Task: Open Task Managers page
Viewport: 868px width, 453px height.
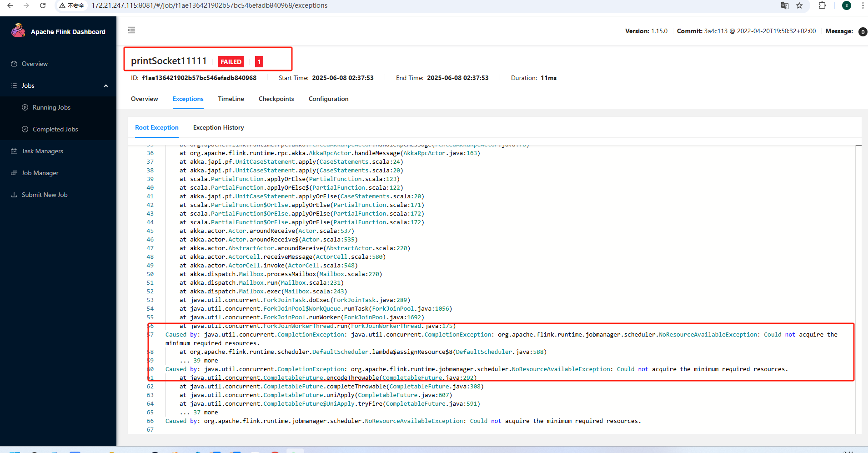Action: coord(42,151)
